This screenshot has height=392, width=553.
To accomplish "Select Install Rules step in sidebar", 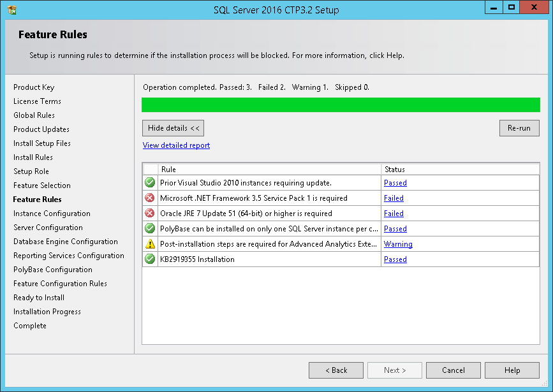I will point(33,157).
